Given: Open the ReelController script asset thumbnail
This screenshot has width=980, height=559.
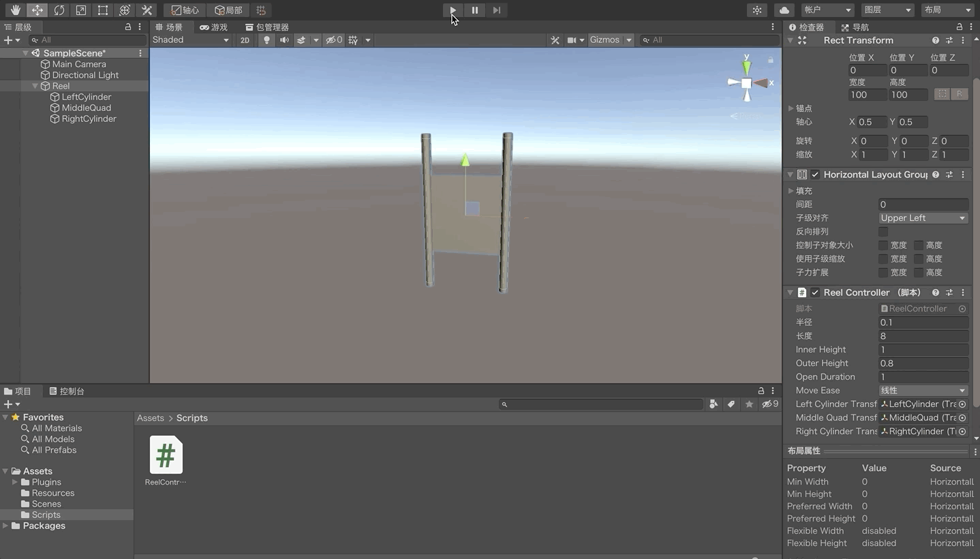Looking at the screenshot, I should coord(166,455).
